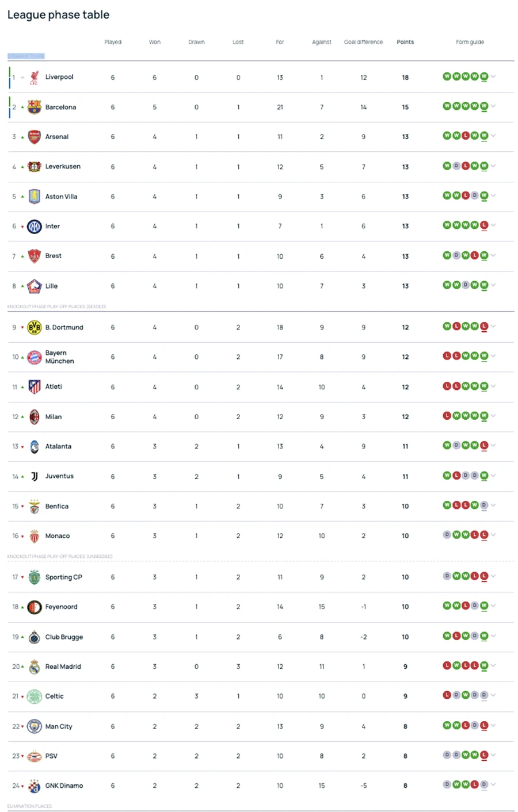The width and height of the screenshot is (518, 812).
Task: Expand GNK Dinamo's form guide details
Action: click(493, 784)
